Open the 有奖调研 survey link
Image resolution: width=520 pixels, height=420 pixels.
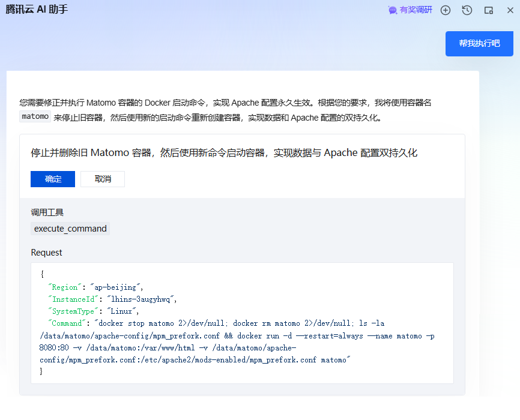tap(416, 10)
